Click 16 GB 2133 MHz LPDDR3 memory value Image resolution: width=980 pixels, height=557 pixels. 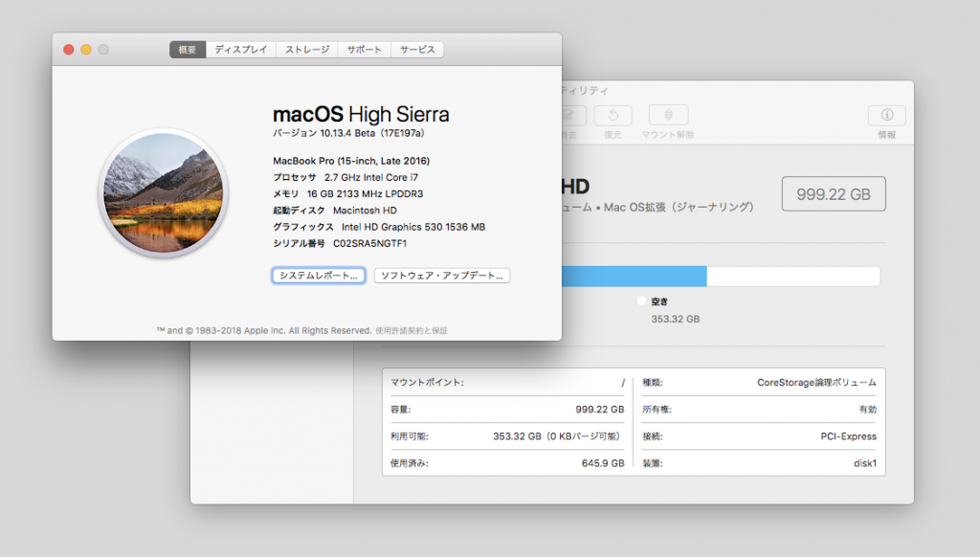click(365, 193)
